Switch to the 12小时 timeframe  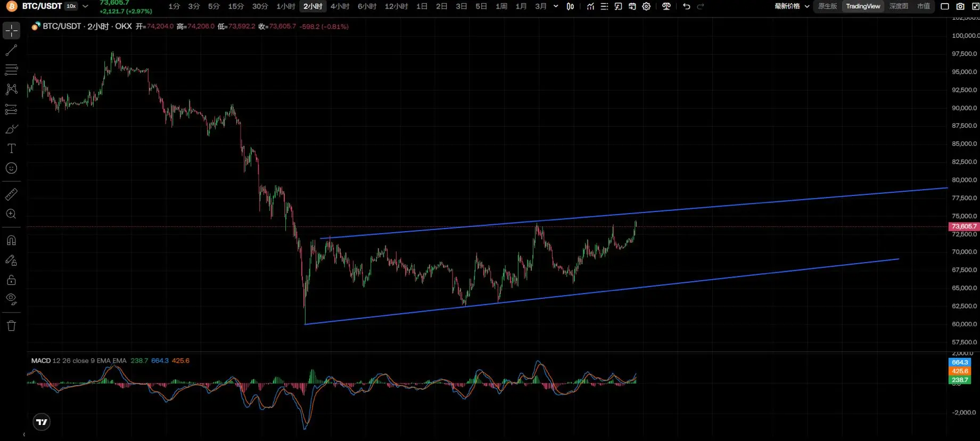(x=397, y=6)
